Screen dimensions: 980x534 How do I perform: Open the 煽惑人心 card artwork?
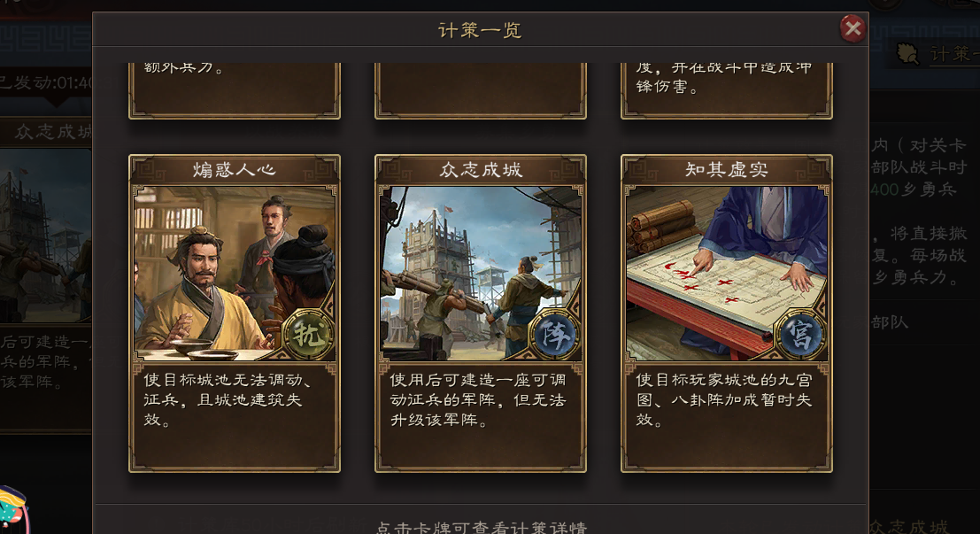click(x=235, y=274)
